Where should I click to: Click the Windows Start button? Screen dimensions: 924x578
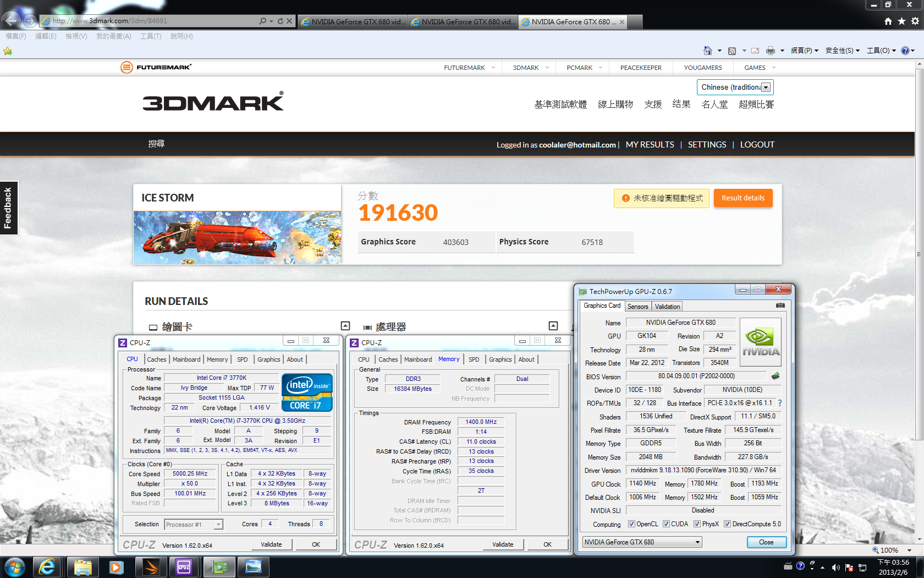[x=14, y=567]
